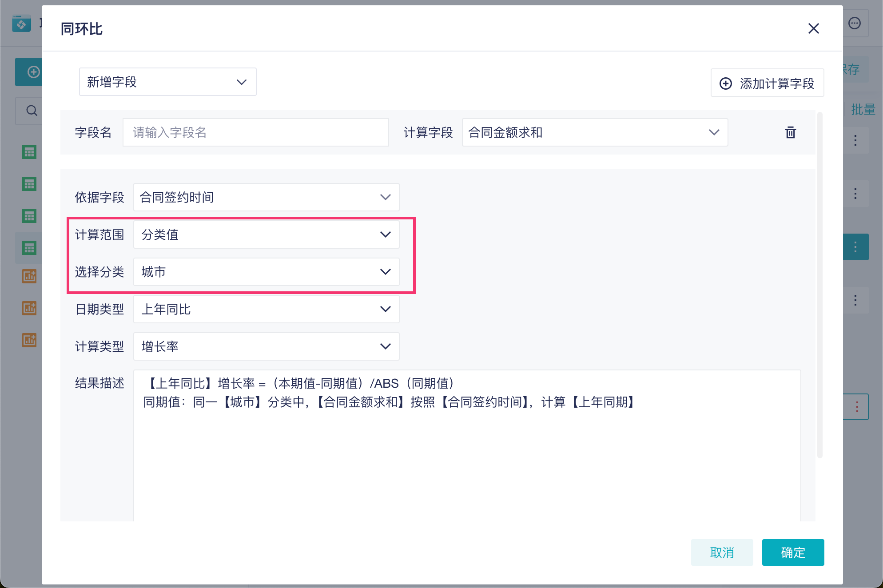Confirm with the 确定 button
This screenshot has width=883, height=588.
click(793, 552)
